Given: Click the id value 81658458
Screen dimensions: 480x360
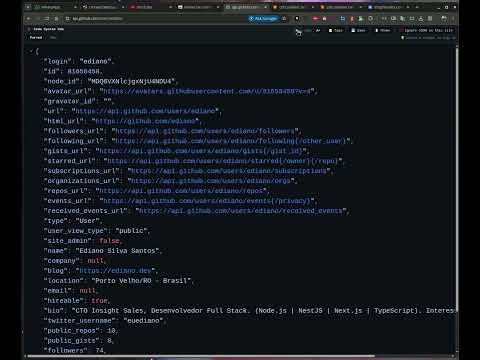Looking at the screenshot, I should 84,71.
